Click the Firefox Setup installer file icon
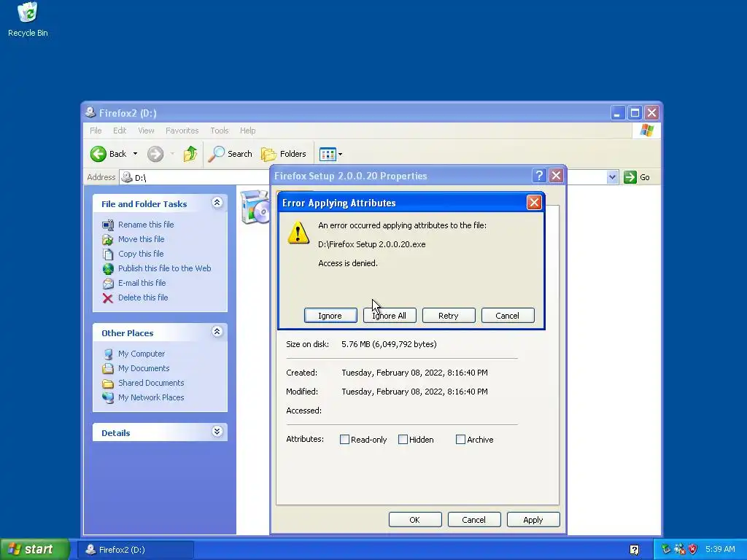This screenshot has height=560, width=747. [x=255, y=206]
